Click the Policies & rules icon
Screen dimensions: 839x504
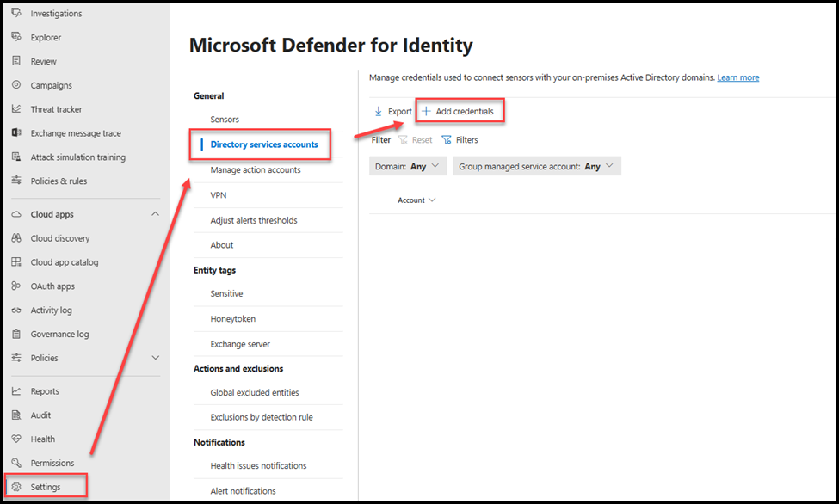(16, 181)
